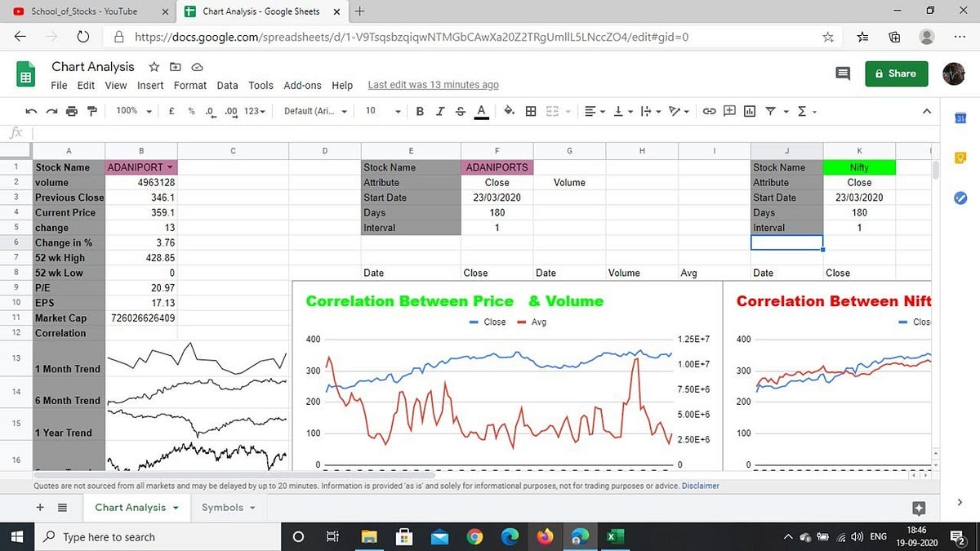Apply strikethrough formatting
Screen dimensions: 980x551
459,111
